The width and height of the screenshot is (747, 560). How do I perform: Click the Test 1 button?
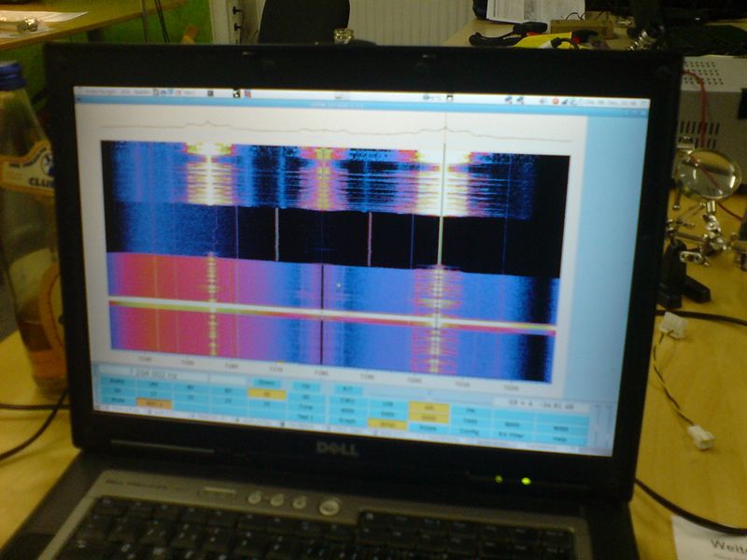click(306, 416)
